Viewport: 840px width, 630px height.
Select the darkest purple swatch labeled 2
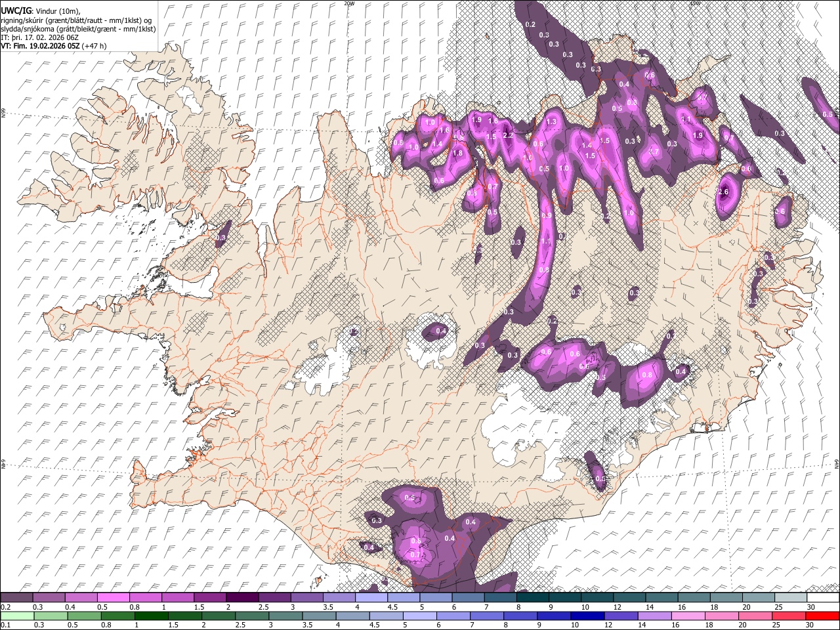pos(242,597)
